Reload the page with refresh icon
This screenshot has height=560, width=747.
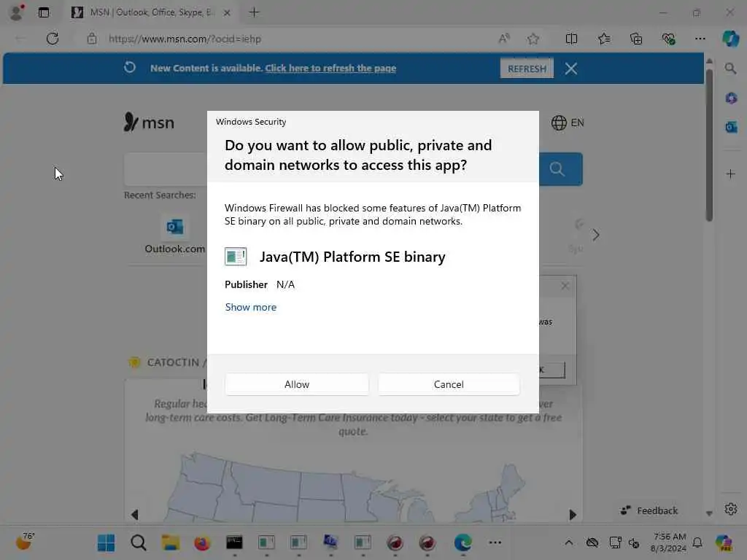[53, 39]
